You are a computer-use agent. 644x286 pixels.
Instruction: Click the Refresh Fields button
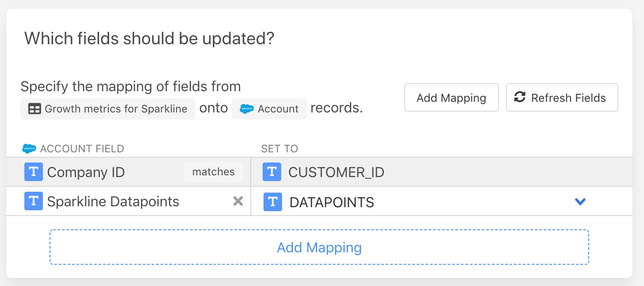(x=562, y=97)
